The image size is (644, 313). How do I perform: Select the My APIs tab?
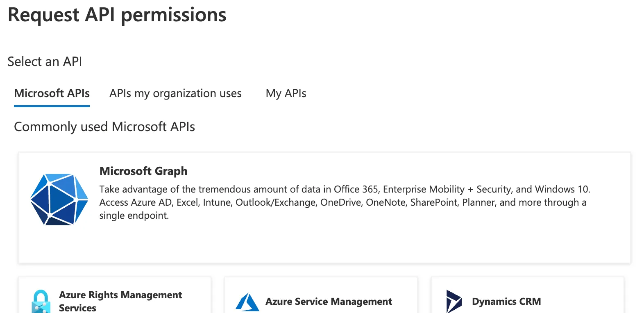coord(286,93)
